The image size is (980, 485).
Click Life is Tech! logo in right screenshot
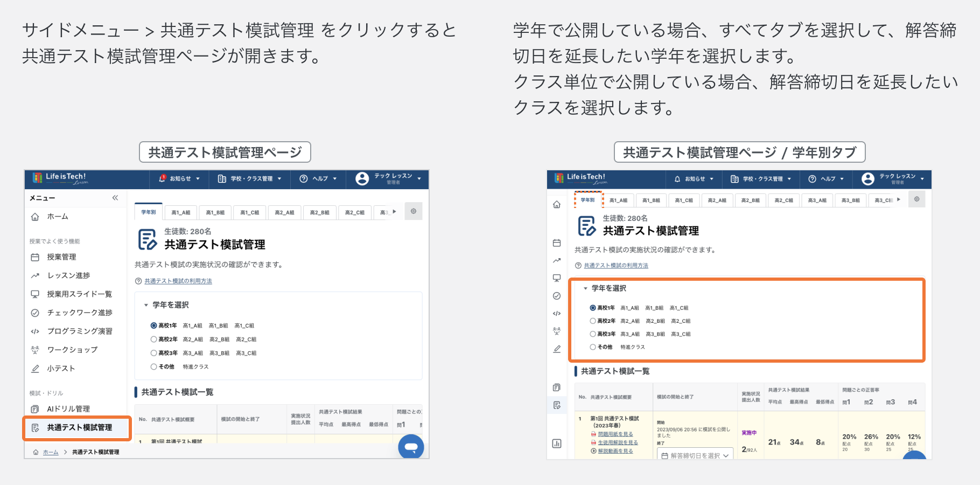coord(580,178)
